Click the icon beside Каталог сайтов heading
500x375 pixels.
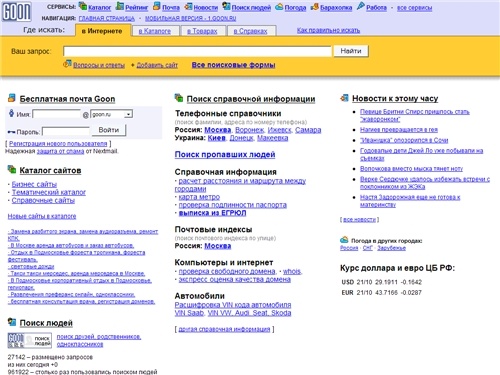click(x=12, y=169)
